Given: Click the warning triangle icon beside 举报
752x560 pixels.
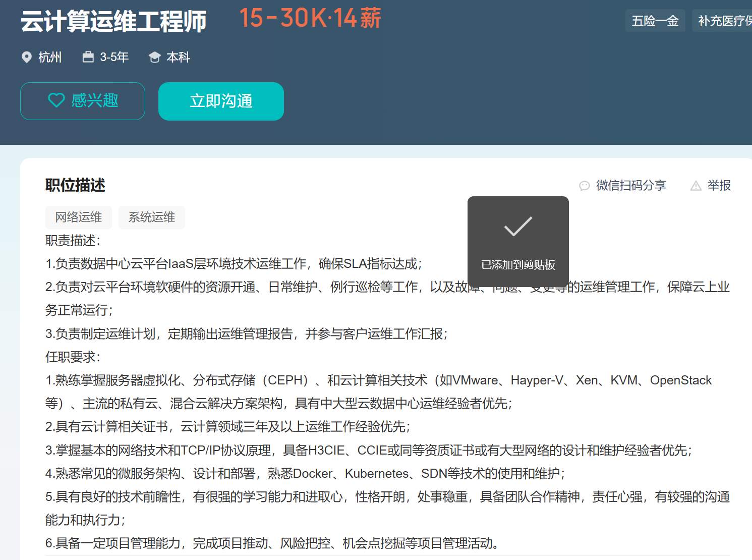Looking at the screenshot, I should coord(697,186).
